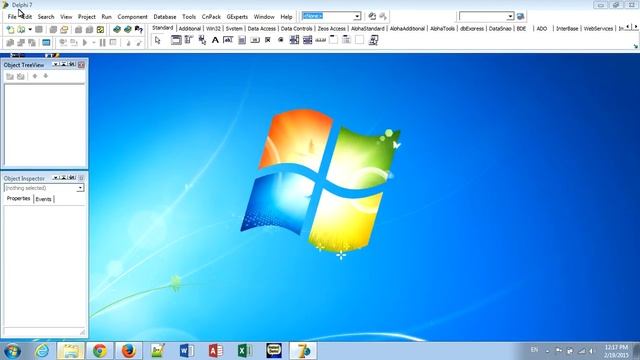Image resolution: width=640 pixels, height=360 pixels.
Task: Open the GExperts menu
Action: pyautogui.click(x=237, y=17)
